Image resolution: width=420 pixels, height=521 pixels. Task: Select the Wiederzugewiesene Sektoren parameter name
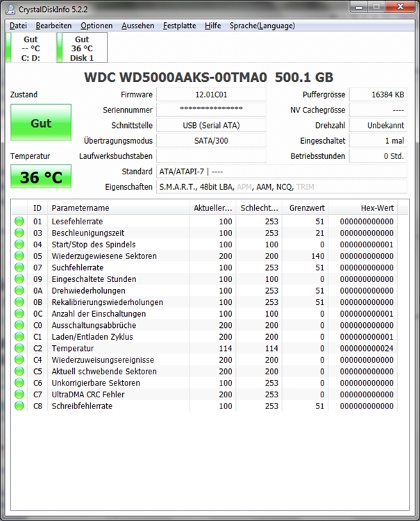point(104,256)
